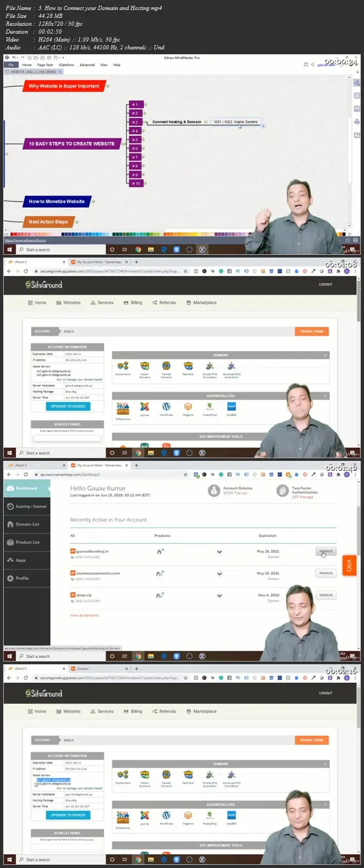
Task: Click the 'Connect Hosting & Domain' topic
Action: click(177, 122)
